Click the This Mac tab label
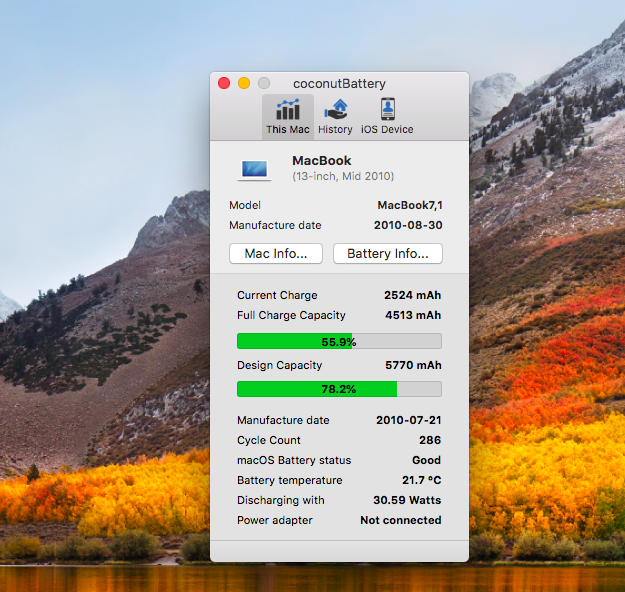The height and width of the screenshot is (592, 625). point(288,130)
